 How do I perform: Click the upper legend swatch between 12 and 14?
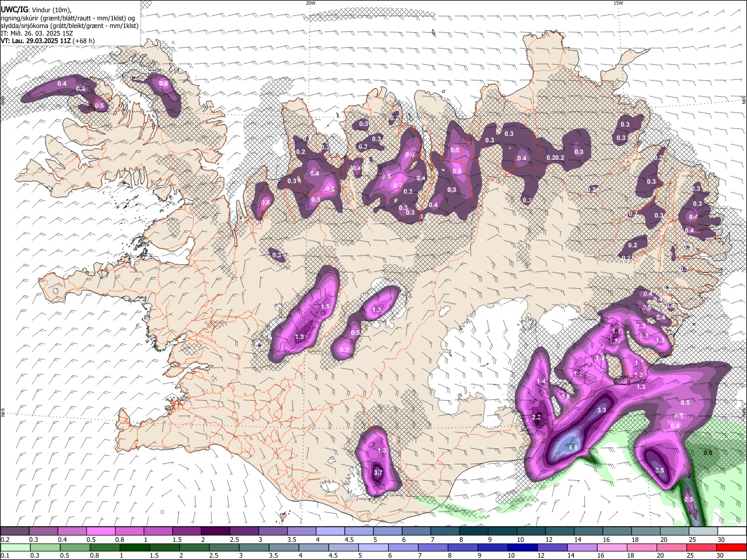coord(560,531)
